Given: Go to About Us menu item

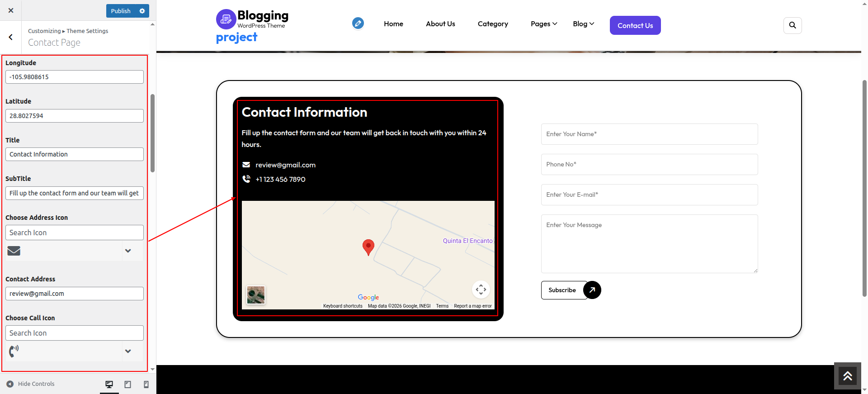Looking at the screenshot, I should pos(440,24).
